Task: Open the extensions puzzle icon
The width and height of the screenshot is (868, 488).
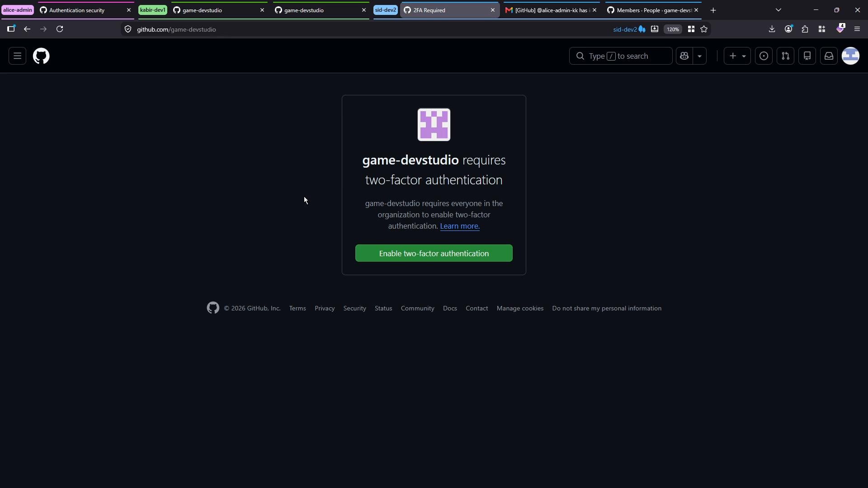Action: (x=805, y=29)
